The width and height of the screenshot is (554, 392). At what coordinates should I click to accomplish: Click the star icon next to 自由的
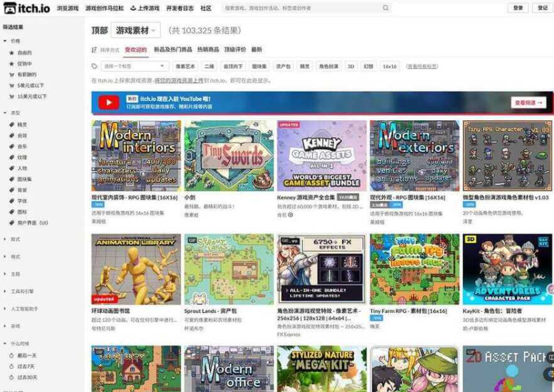[11, 53]
